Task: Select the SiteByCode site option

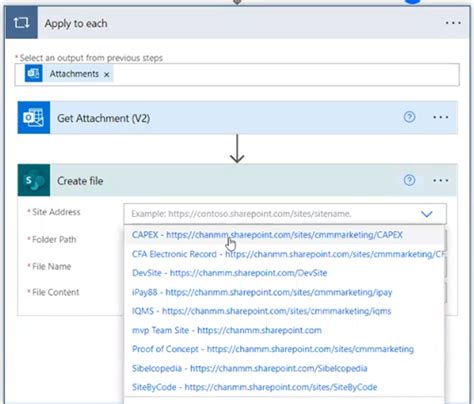Action: coord(284,387)
